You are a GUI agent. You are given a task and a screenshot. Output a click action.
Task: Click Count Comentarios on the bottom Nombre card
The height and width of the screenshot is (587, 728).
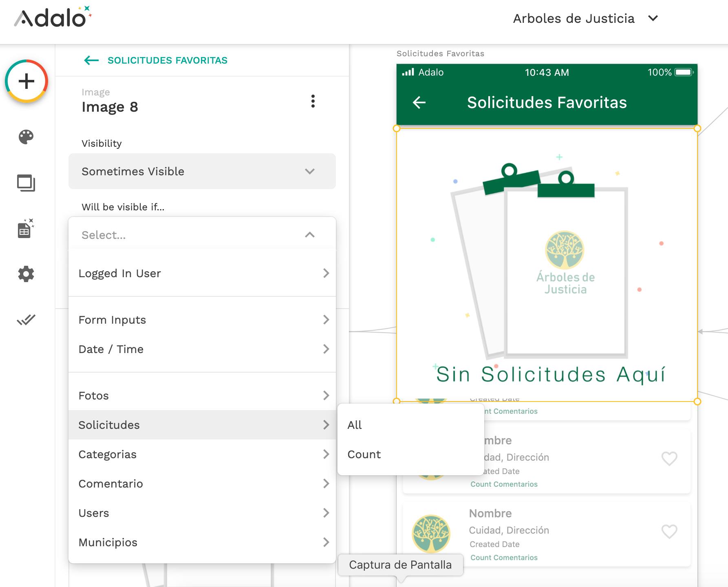[504, 557]
